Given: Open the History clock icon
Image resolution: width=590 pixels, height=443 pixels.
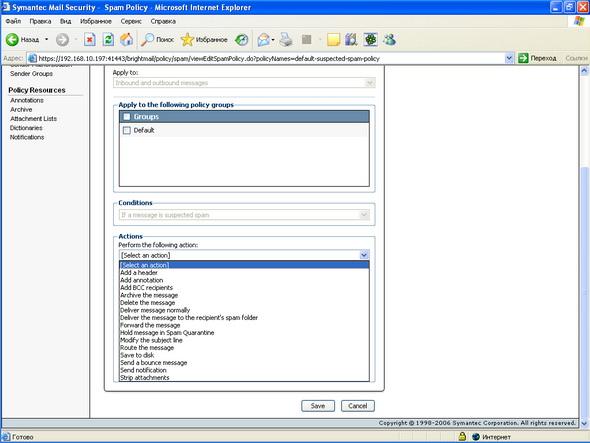Looking at the screenshot, I should coord(242,40).
